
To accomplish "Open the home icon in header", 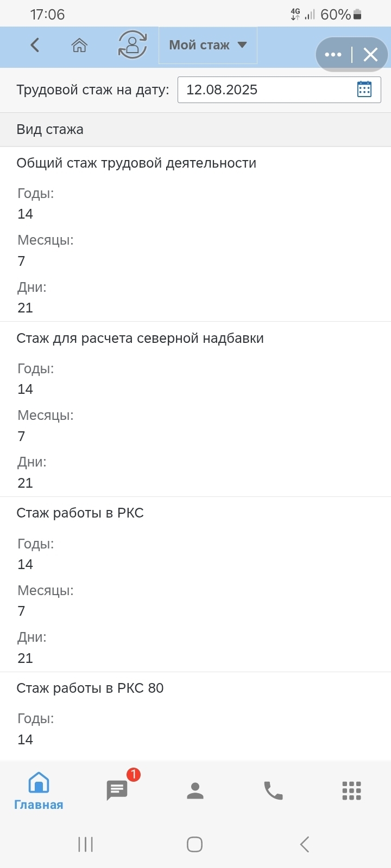I will pyautogui.click(x=79, y=45).
